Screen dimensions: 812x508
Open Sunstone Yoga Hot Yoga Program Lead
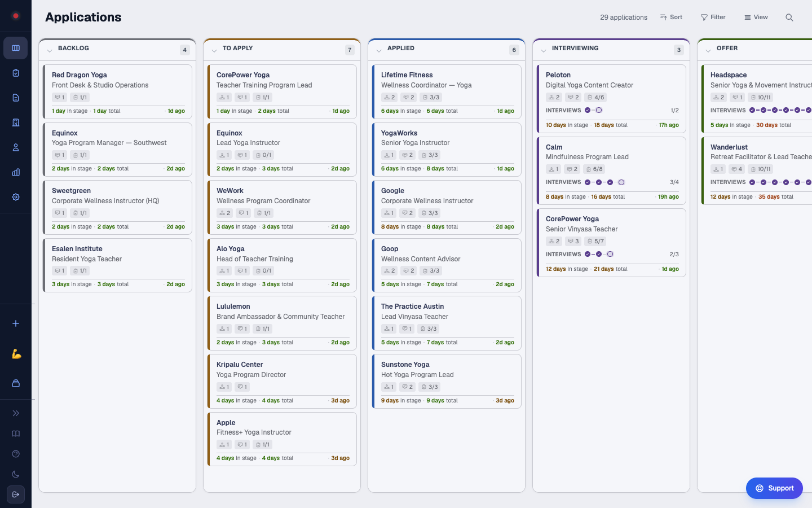pos(447,381)
